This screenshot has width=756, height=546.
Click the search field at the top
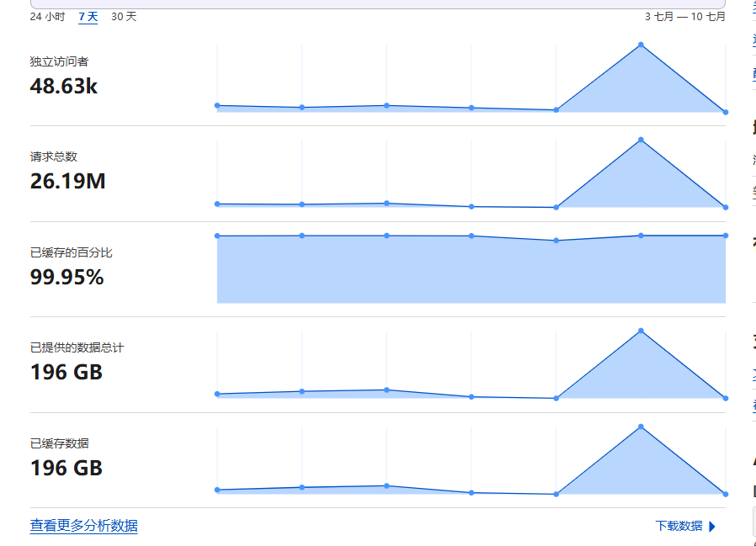[379, 4]
